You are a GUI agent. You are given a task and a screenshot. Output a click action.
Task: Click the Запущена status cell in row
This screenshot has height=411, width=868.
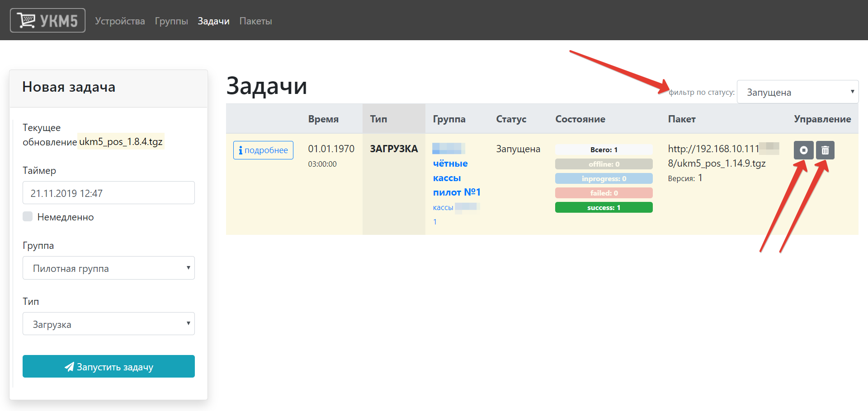click(x=518, y=149)
